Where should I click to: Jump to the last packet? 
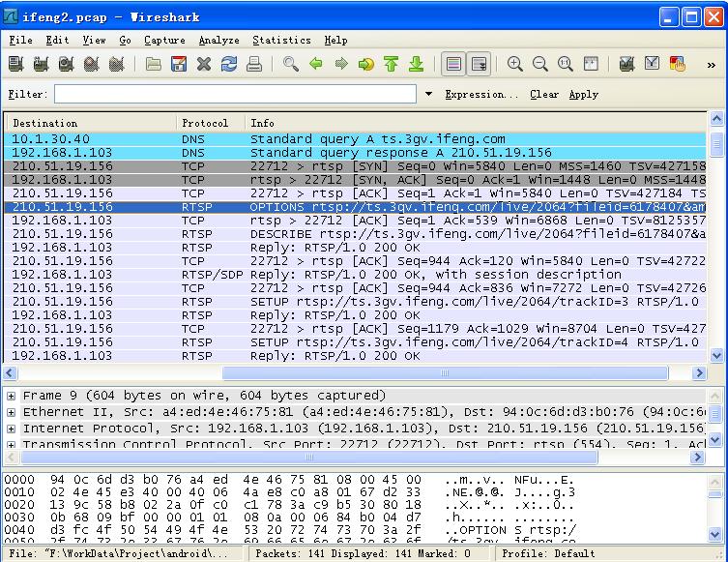[416, 65]
